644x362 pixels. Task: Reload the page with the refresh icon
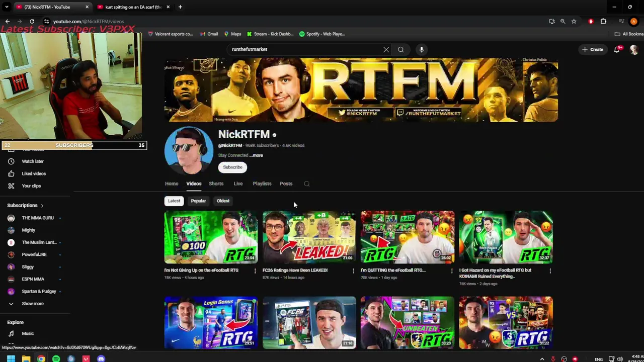click(x=32, y=21)
